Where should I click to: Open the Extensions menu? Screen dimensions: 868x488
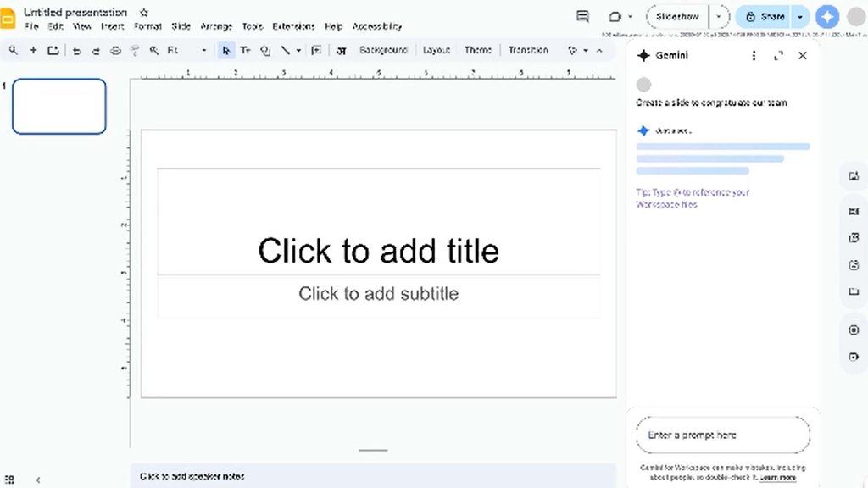click(x=293, y=26)
